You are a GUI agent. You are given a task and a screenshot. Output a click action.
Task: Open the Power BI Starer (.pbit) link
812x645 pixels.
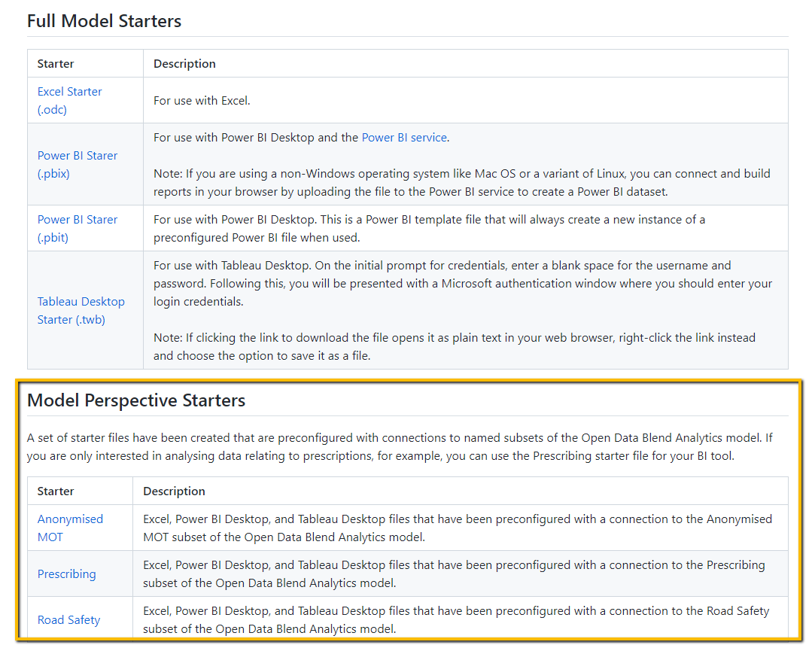click(78, 229)
